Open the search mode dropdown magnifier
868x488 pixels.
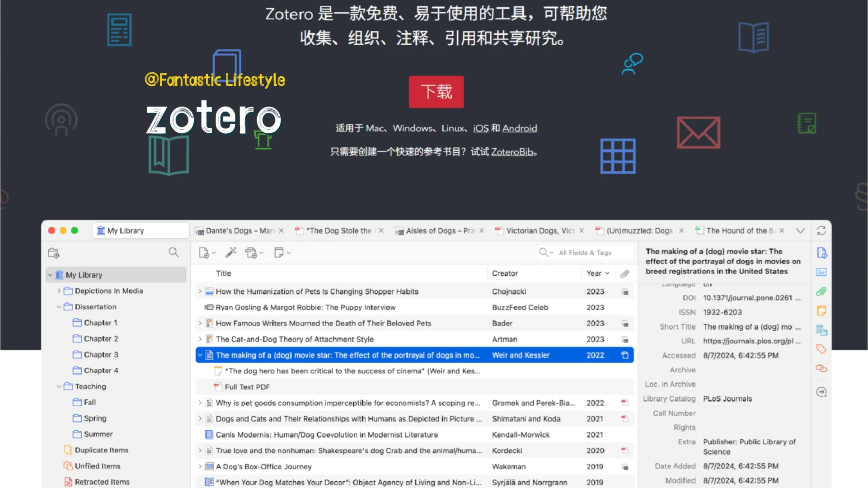(x=546, y=252)
